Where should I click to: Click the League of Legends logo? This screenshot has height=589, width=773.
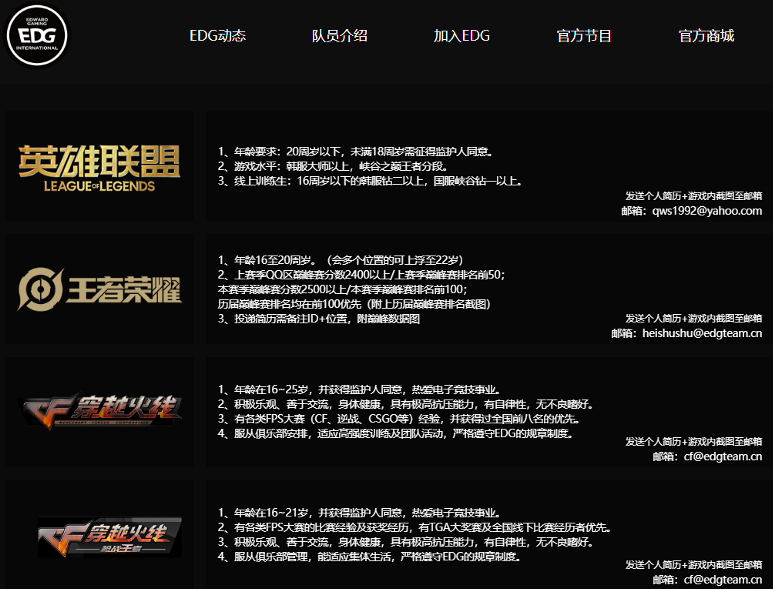pos(99,167)
